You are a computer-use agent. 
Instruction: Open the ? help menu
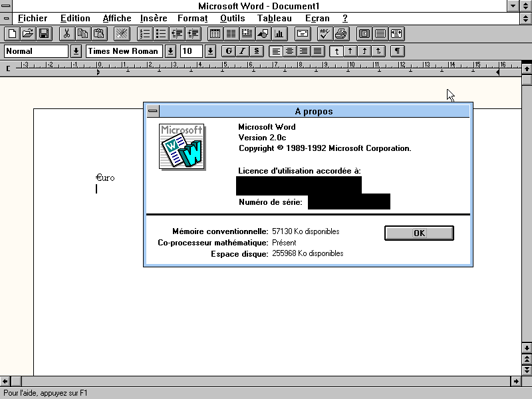click(345, 19)
